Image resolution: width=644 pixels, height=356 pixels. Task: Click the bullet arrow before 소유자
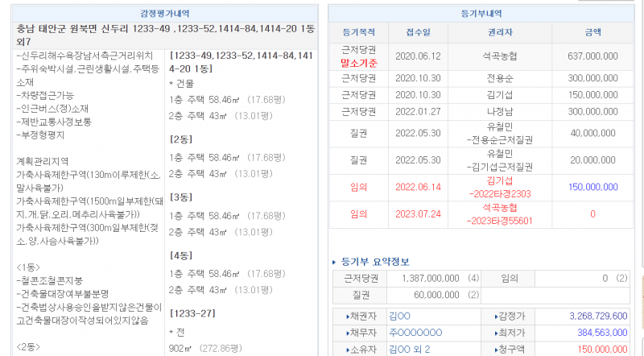346,347
